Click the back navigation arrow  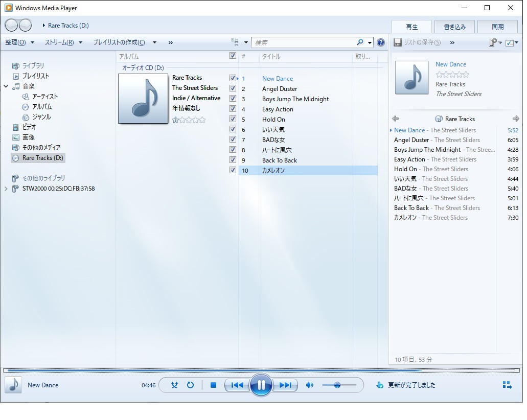click(11, 25)
